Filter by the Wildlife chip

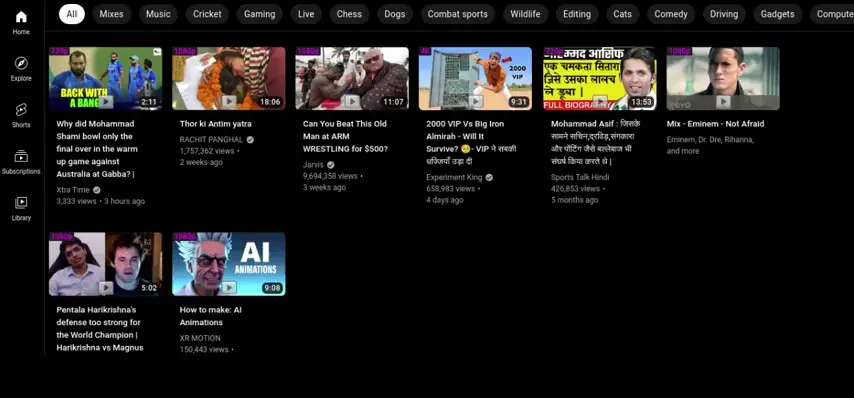tap(525, 14)
